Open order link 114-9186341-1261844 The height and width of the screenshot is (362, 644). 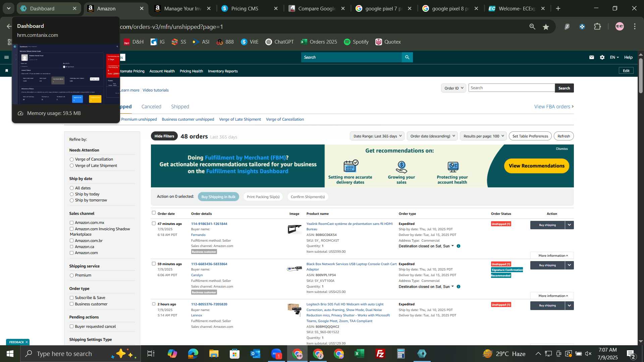click(209, 224)
